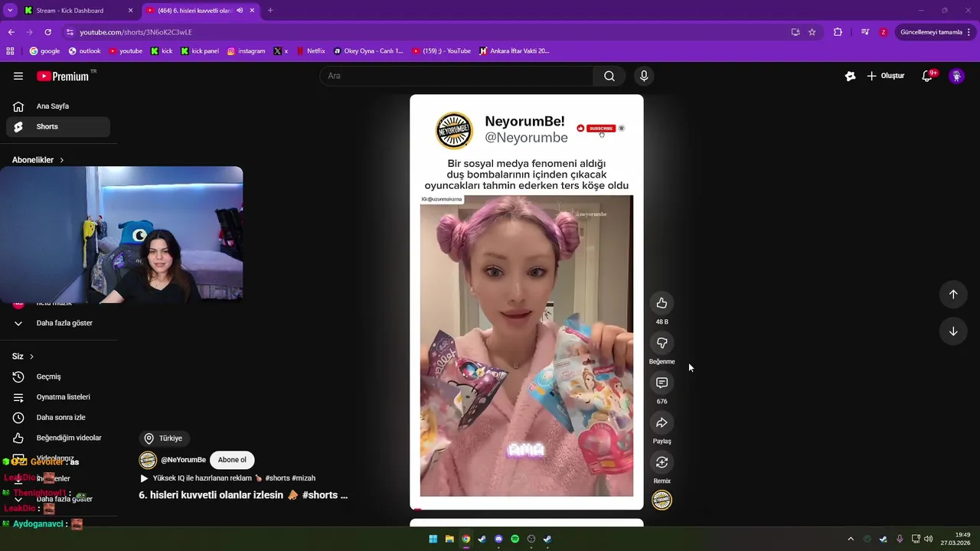Click the address bar URL
This screenshot has height=551, width=980.
136,32
